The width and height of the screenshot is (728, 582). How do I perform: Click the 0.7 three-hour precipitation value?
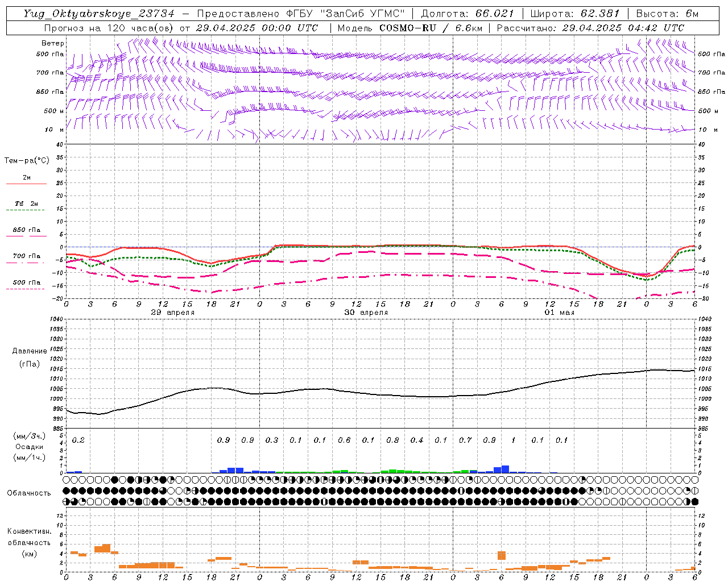(465, 440)
